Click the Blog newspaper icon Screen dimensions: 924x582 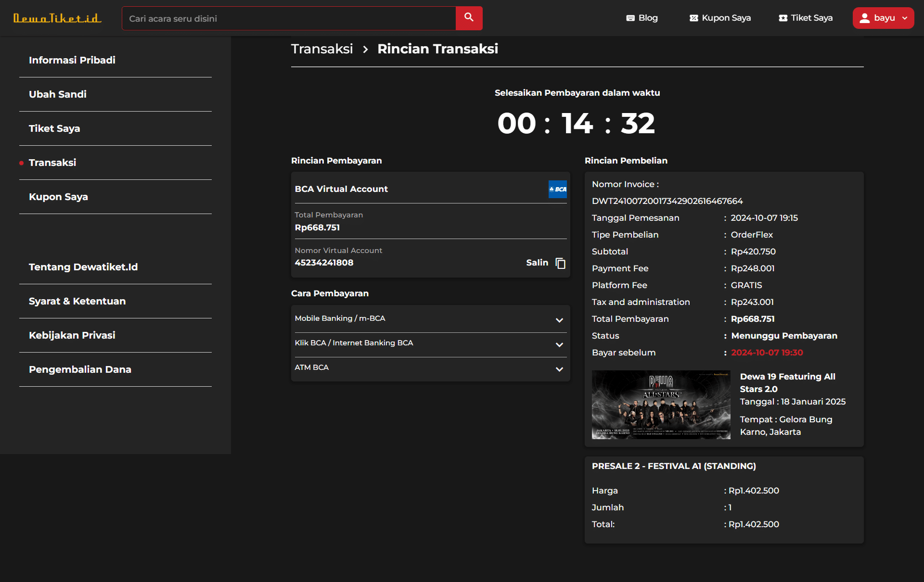[x=630, y=18]
